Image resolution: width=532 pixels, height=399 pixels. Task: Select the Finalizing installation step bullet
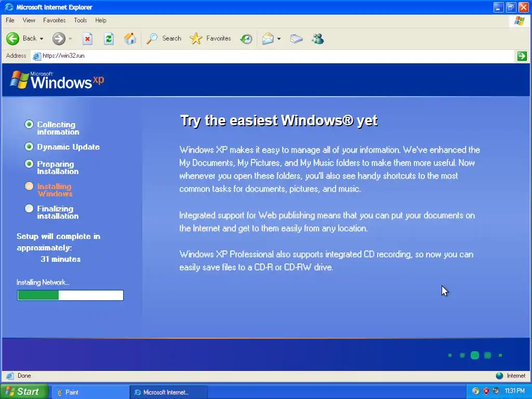tap(29, 208)
